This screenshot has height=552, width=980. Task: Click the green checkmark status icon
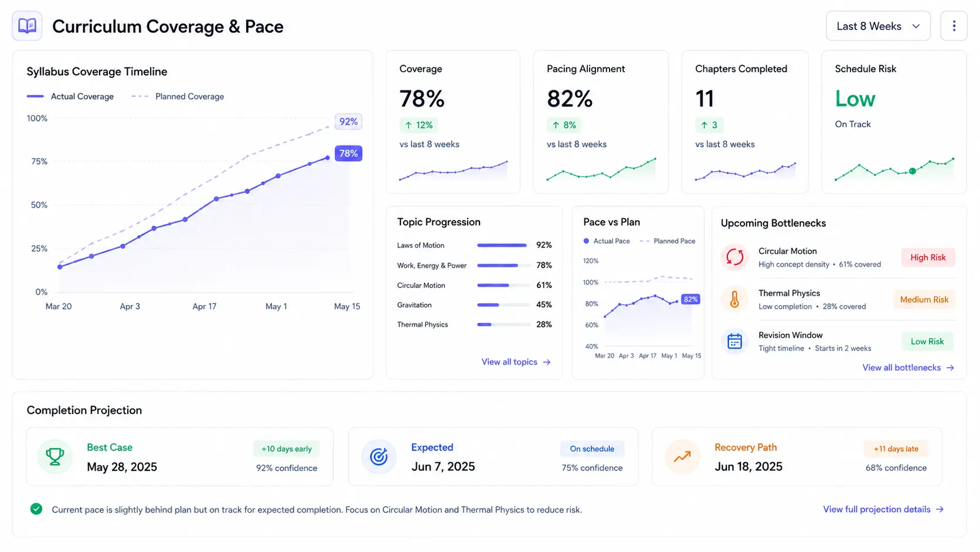coord(36,509)
